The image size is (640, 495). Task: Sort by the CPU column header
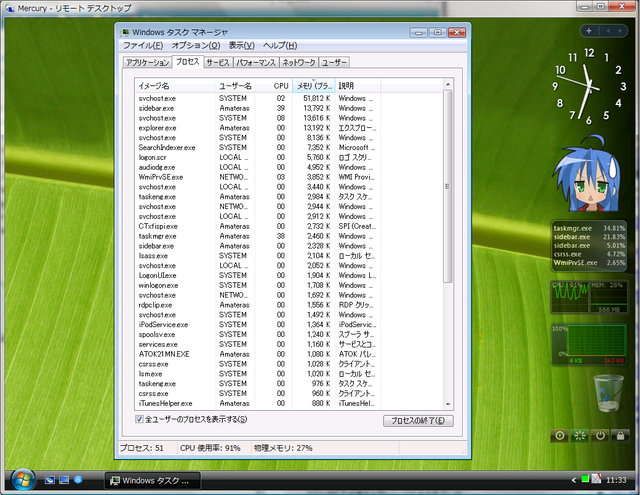(274, 86)
